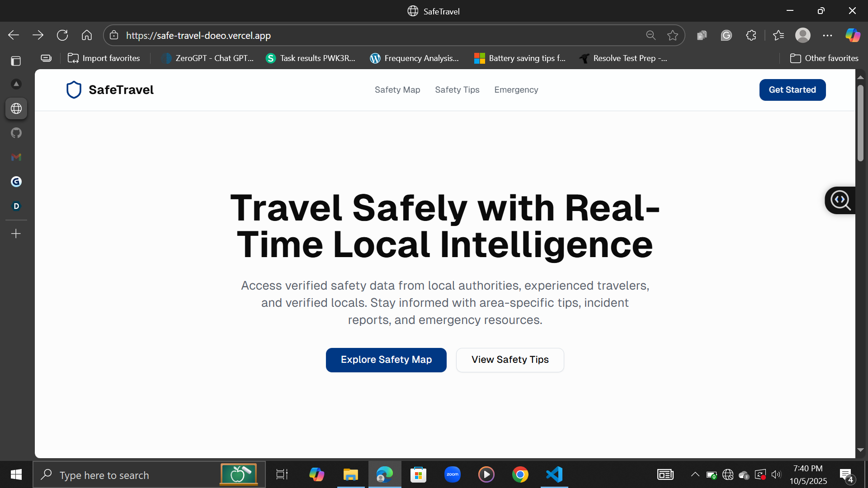Image resolution: width=868 pixels, height=488 pixels.
Task: Open Settings and more ellipsis menu
Action: [x=827, y=35]
